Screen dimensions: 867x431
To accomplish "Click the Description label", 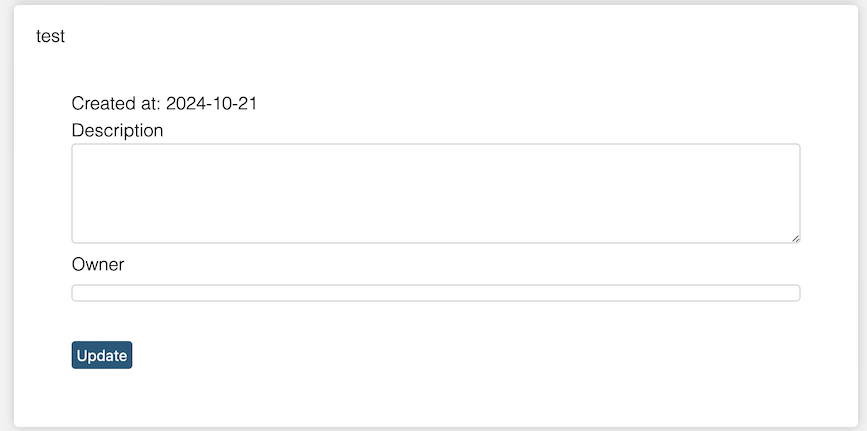I will 117,131.
